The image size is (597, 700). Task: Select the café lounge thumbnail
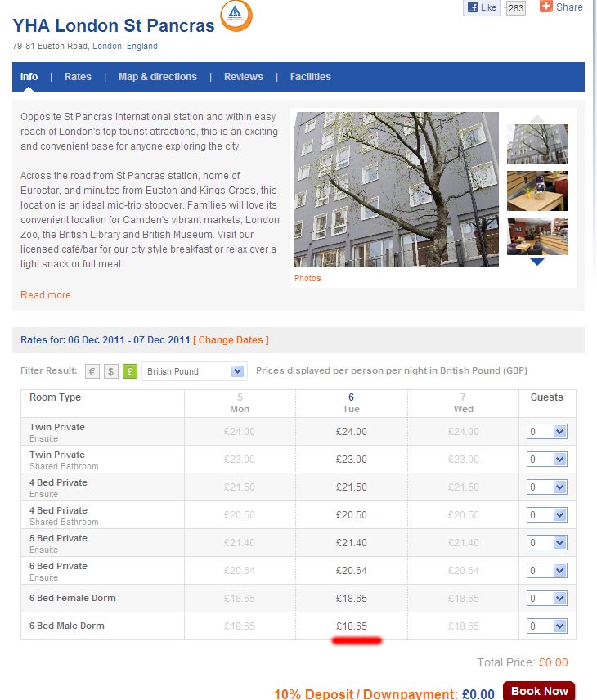click(x=537, y=236)
